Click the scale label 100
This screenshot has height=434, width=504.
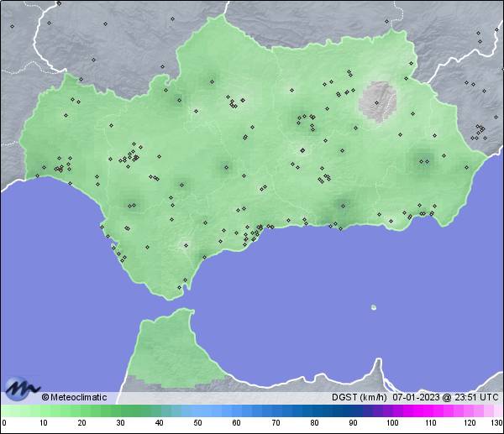392,423
